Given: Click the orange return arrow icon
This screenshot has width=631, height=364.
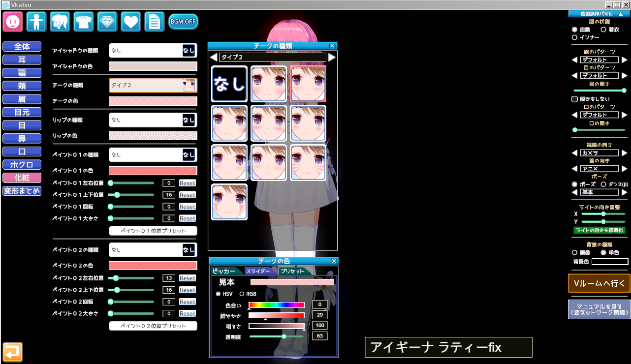Looking at the screenshot, I should point(13,352).
